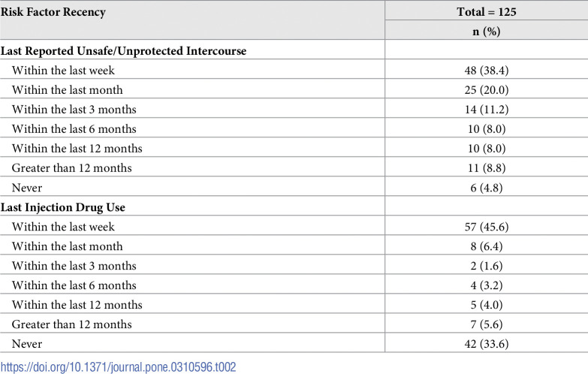588x374 pixels.
Task: Select the Total = 125 column header
Action: tap(487, 11)
